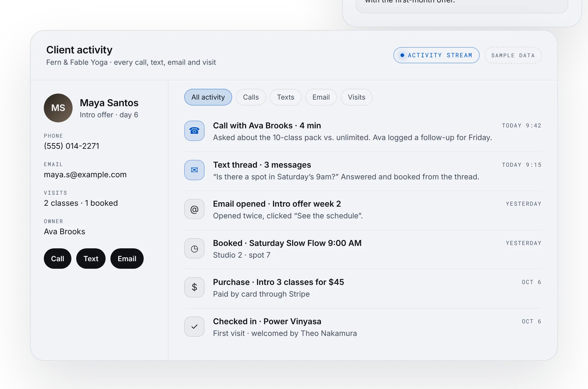Click the TODAY 9:15 timestamp
Screen dimensions: 588x389
click(522, 165)
